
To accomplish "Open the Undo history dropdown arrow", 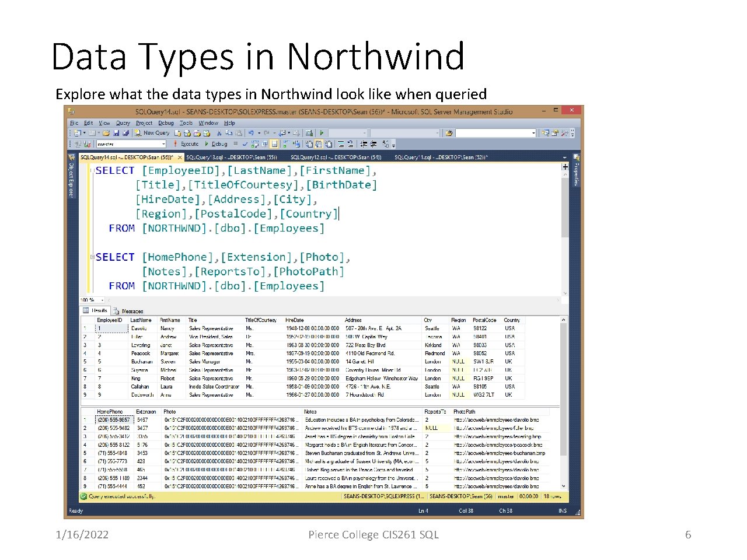I will point(258,133).
